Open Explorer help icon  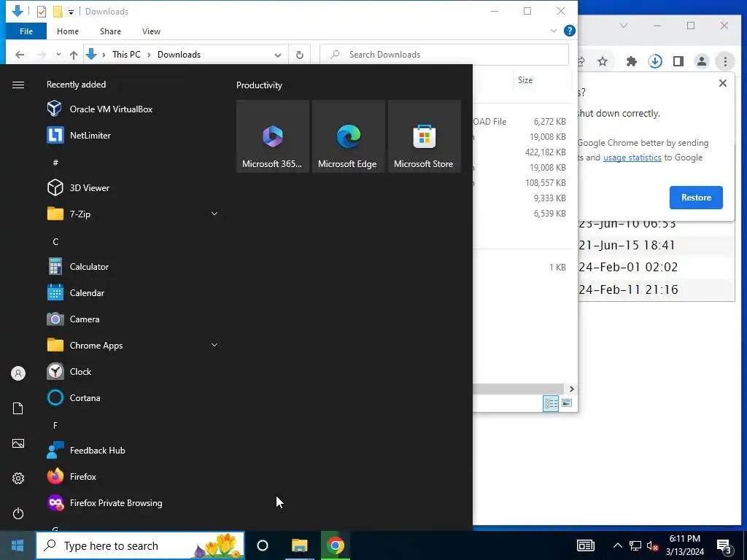pyautogui.click(x=569, y=31)
